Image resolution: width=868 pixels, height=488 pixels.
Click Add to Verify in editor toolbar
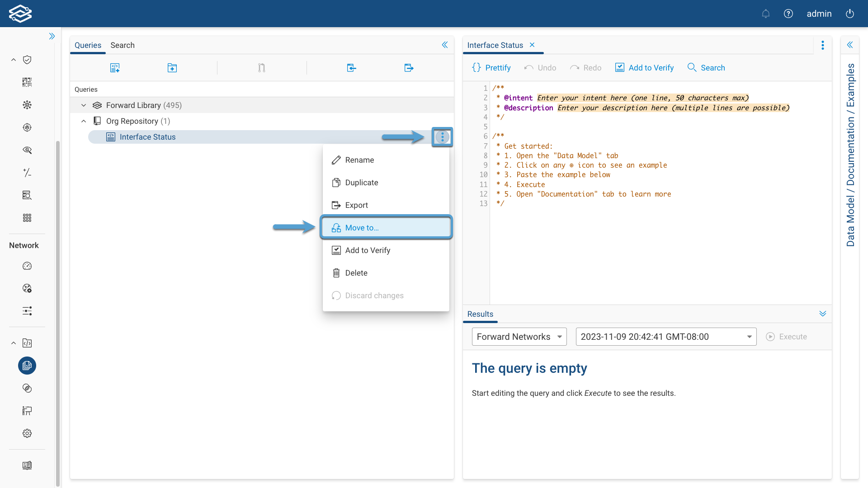(x=644, y=68)
